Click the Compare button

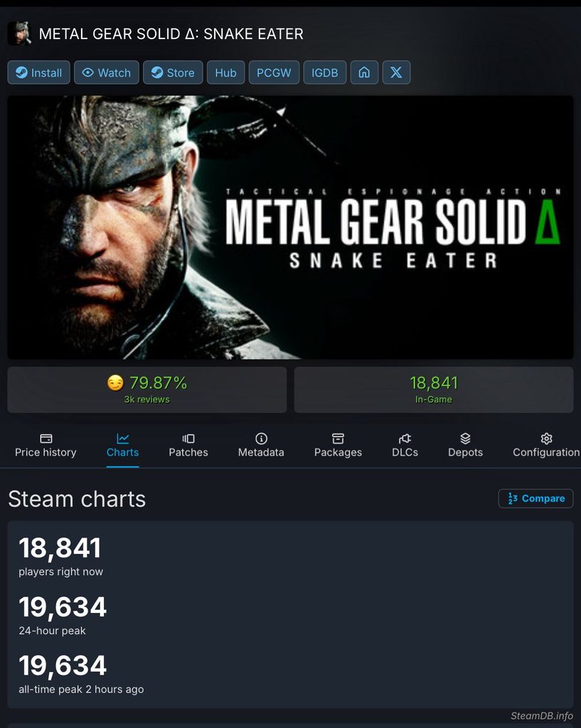click(535, 498)
